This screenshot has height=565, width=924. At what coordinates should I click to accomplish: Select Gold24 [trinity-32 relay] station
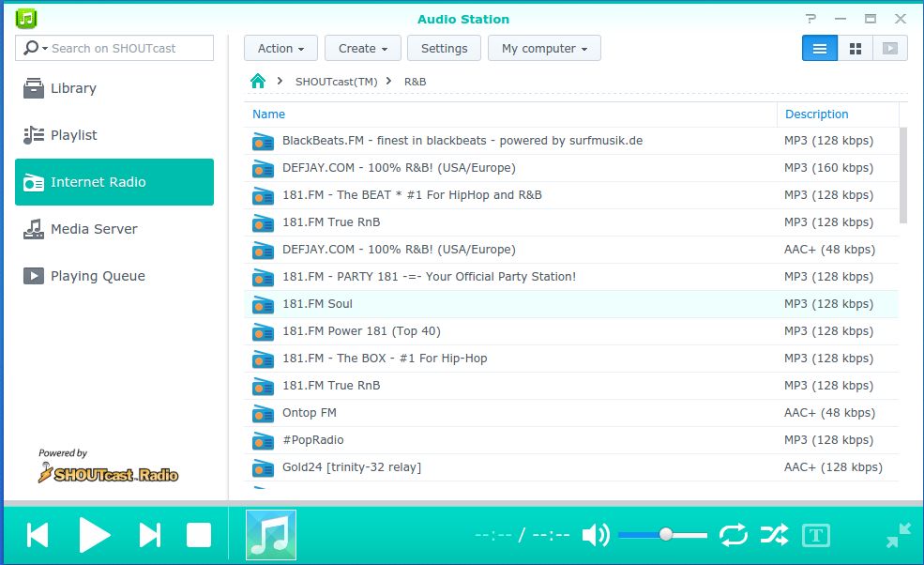pyautogui.click(x=571, y=467)
